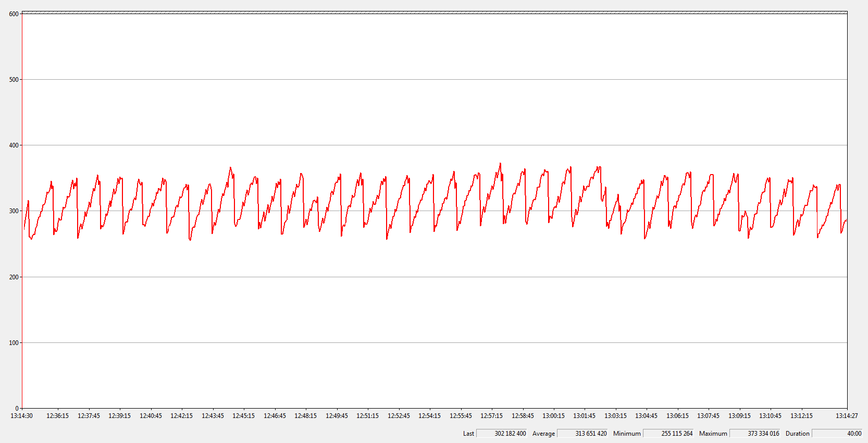
Task: Click the 'Average' label
Action: tap(543, 434)
